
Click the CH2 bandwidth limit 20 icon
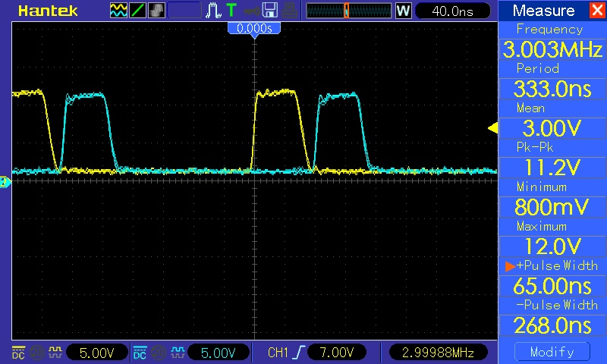point(159,353)
